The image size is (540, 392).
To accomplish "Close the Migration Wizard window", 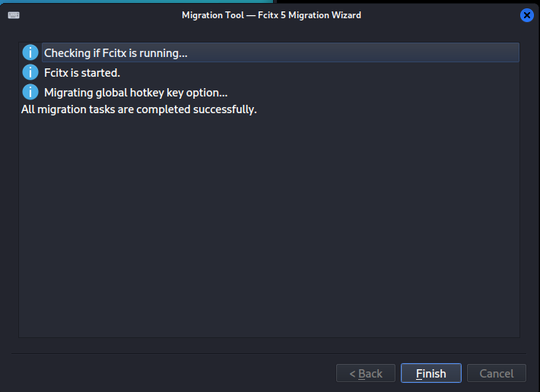I will point(526,15).
